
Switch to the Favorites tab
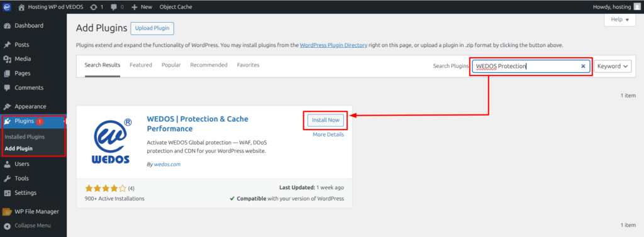[x=248, y=65]
